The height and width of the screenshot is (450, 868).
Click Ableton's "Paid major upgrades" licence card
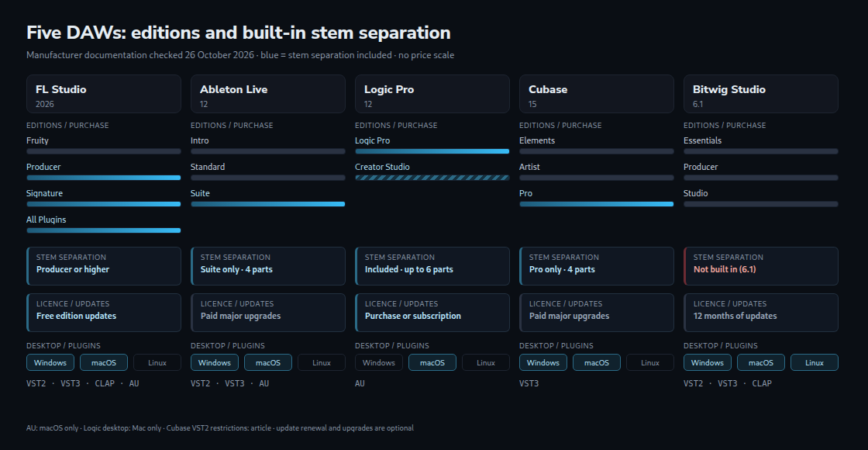[268, 313]
